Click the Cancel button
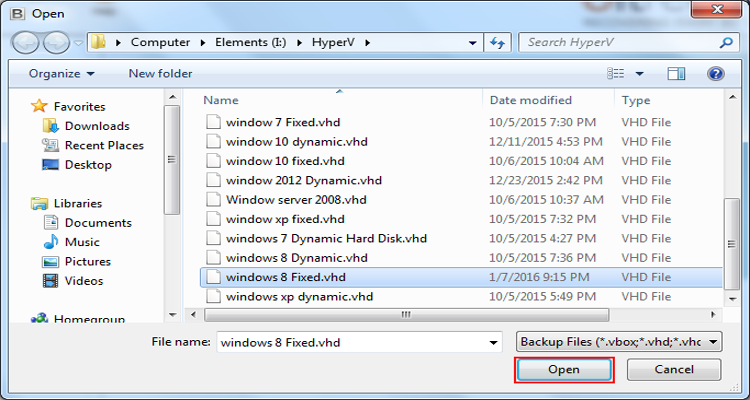This screenshot has width=750, height=400. (674, 370)
